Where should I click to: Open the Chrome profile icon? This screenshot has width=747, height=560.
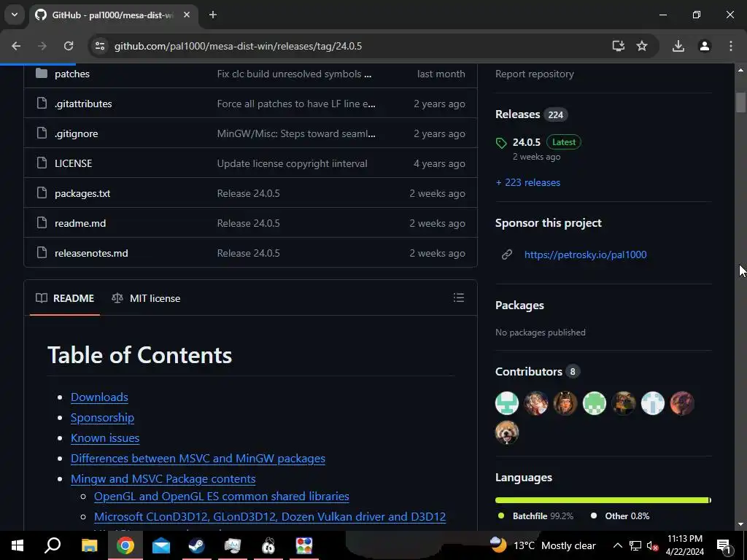(x=705, y=46)
